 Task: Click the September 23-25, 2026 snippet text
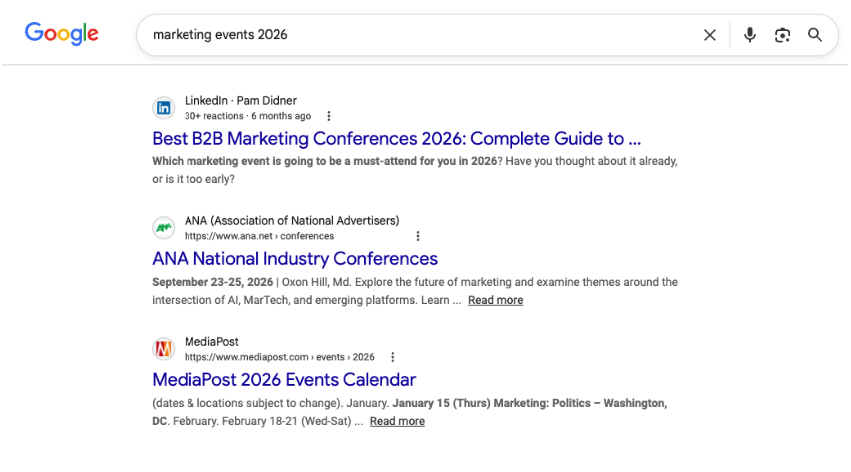[212, 282]
